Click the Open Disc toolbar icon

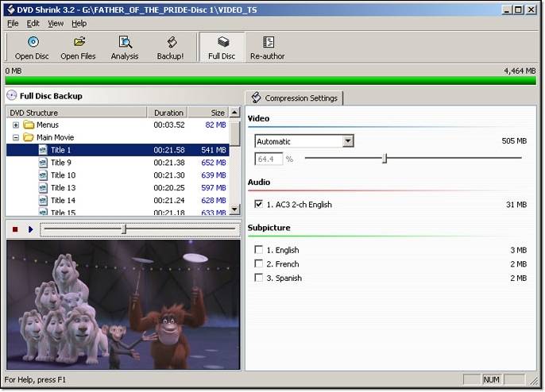tap(33, 42)
